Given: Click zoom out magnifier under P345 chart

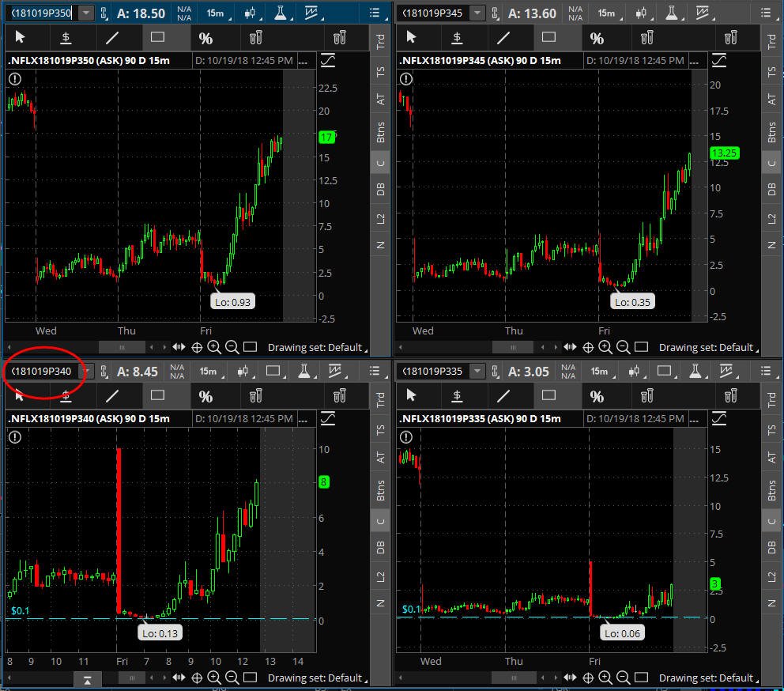Looking at the screenshot, I should [623, 347].
